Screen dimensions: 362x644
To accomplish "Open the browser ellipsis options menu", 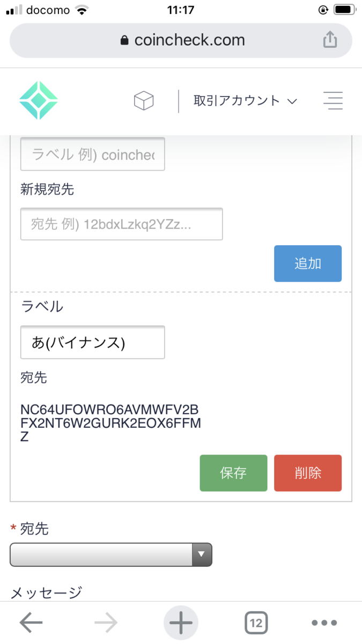I will tap(324, 623).
